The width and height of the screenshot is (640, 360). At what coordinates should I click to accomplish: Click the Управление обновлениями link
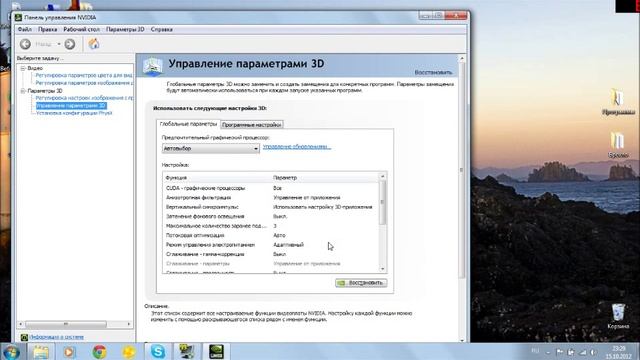(297, 147)
